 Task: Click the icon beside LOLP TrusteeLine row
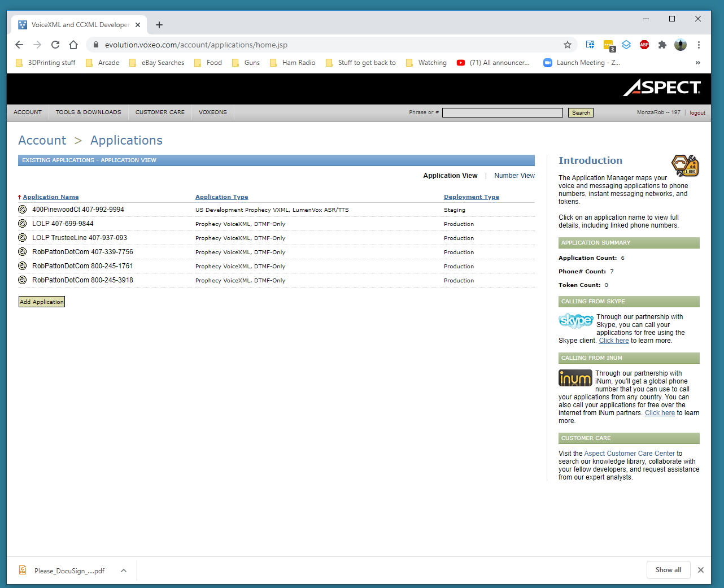[23, 238]
